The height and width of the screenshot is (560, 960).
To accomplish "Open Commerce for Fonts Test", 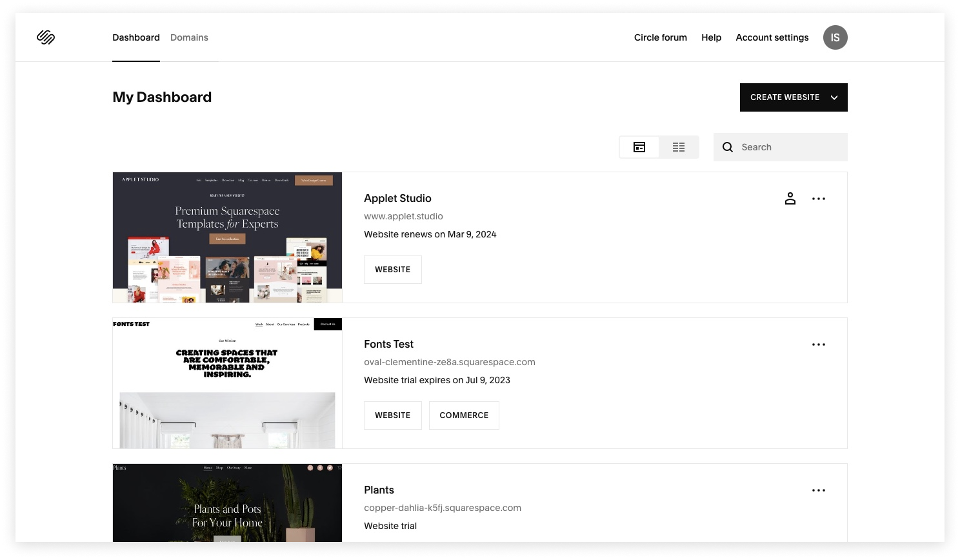I will tap(464, 415).
